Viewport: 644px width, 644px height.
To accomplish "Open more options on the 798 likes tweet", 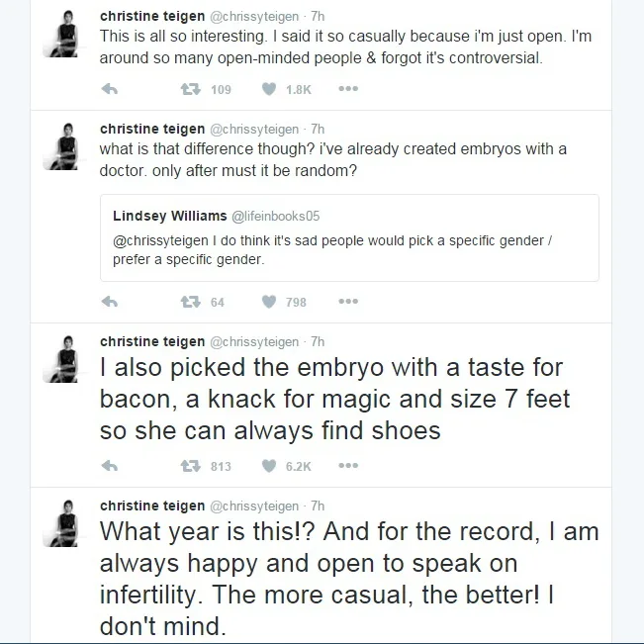I will pos(348,302).
